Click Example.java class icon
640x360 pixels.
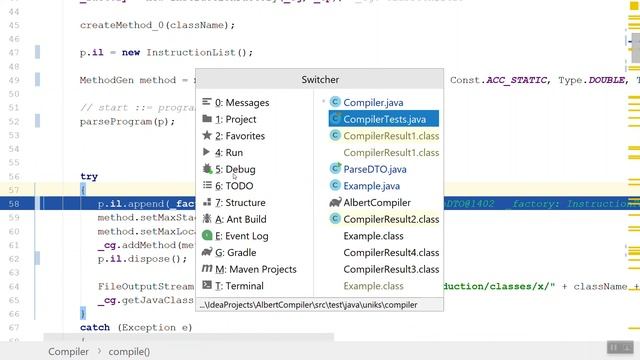tap(335, 185)
